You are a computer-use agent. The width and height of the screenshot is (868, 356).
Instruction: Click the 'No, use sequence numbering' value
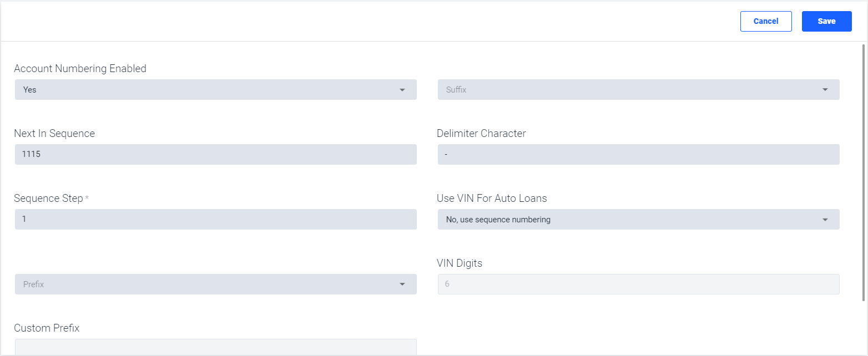click(x=498, y=220)
